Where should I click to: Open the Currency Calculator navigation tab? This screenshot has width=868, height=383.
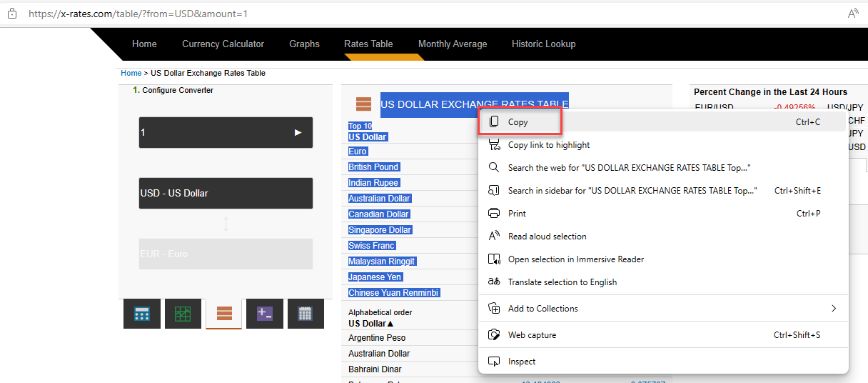[x=223, y=44]
